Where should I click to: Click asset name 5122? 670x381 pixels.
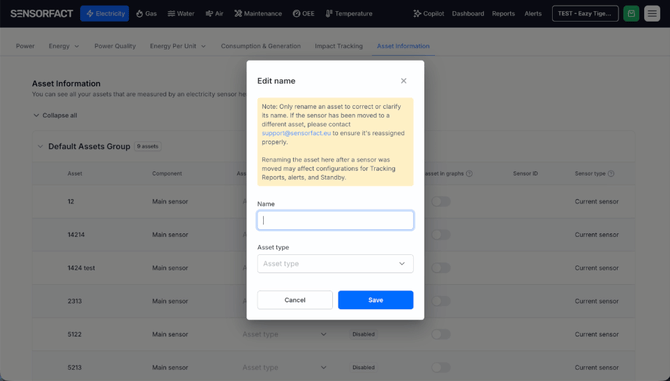click(74, 334)
